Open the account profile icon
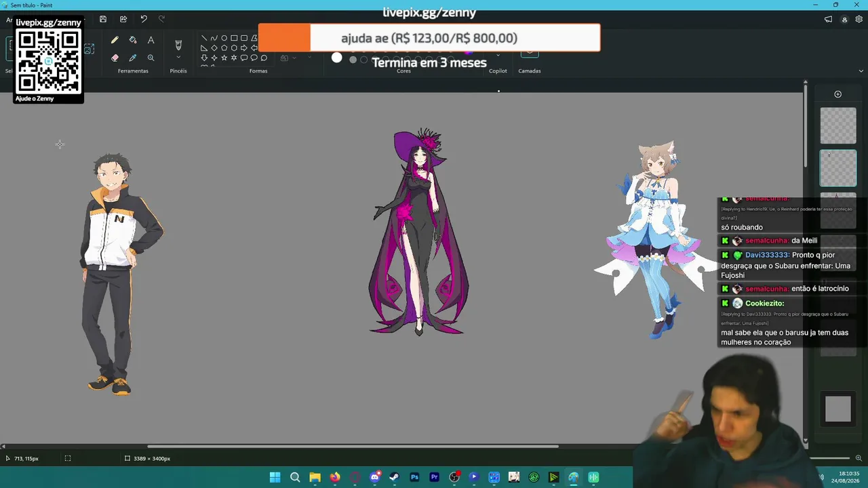The height and width of the screenshot is (488, 868). [x=844, y=20]
